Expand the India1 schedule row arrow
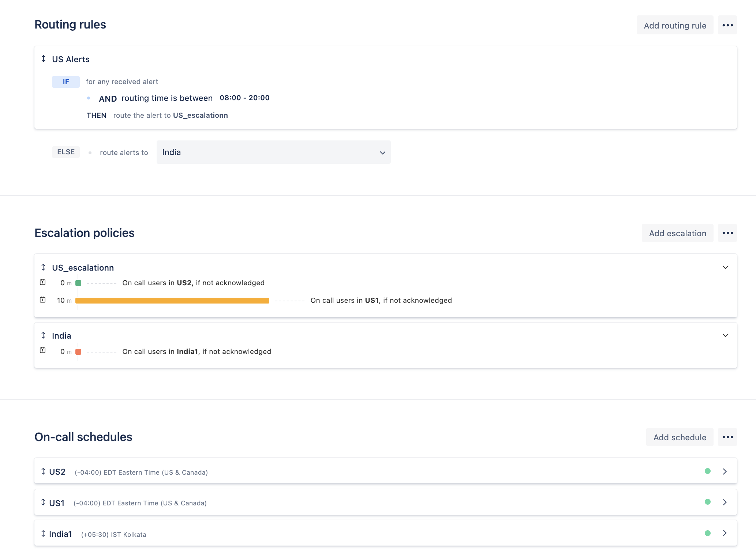The height and width of the screenshot is (550, 756). pyautogui.click(x=725, y=533)
